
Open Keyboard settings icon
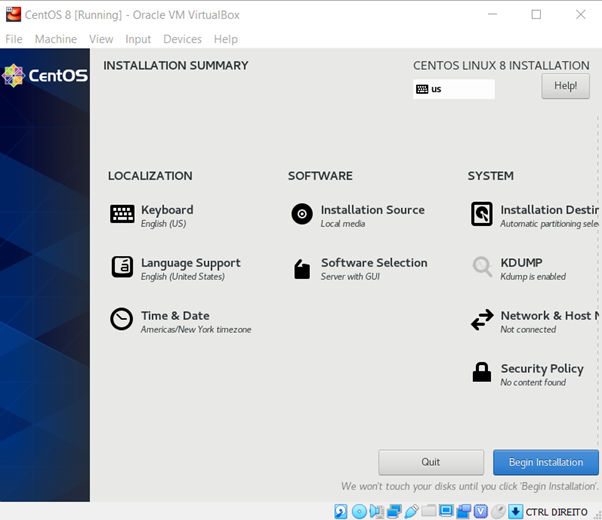click(122, 214)
